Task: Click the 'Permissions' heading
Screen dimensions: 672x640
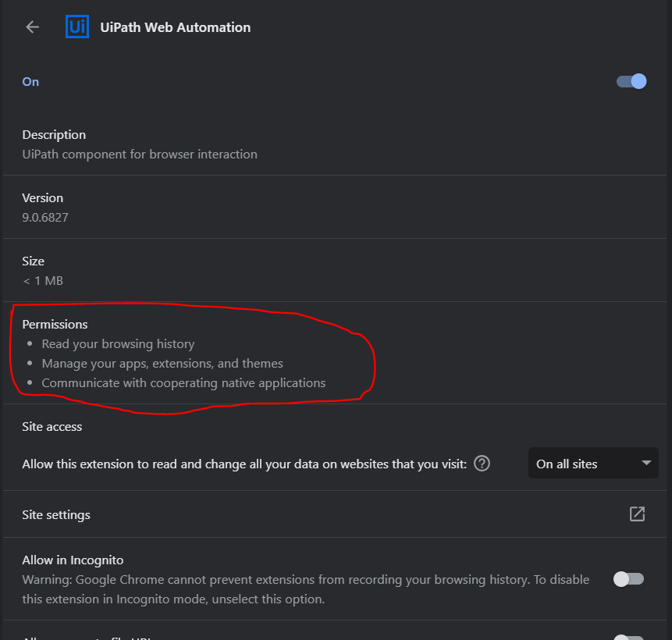Action: tap(55, 325)
